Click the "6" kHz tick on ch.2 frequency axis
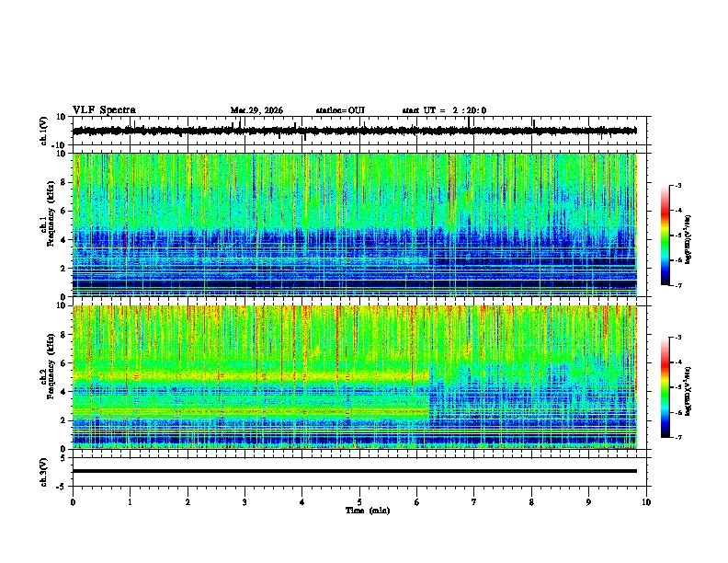The height and width of the screenshot is (563, 728). coord(64,363)
